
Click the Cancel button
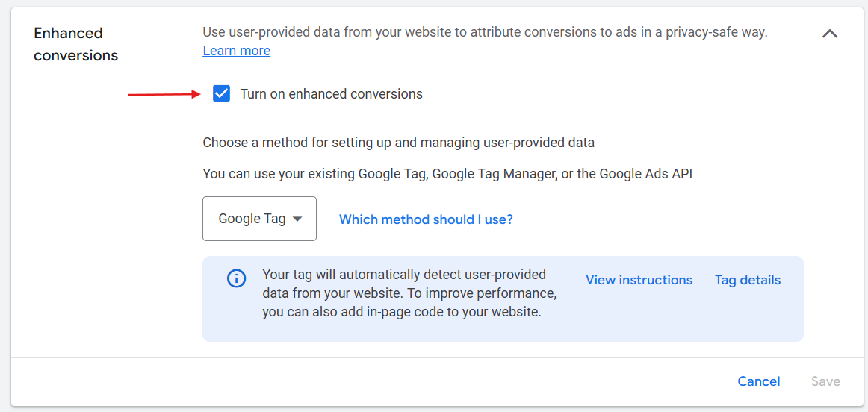point(759,381)
